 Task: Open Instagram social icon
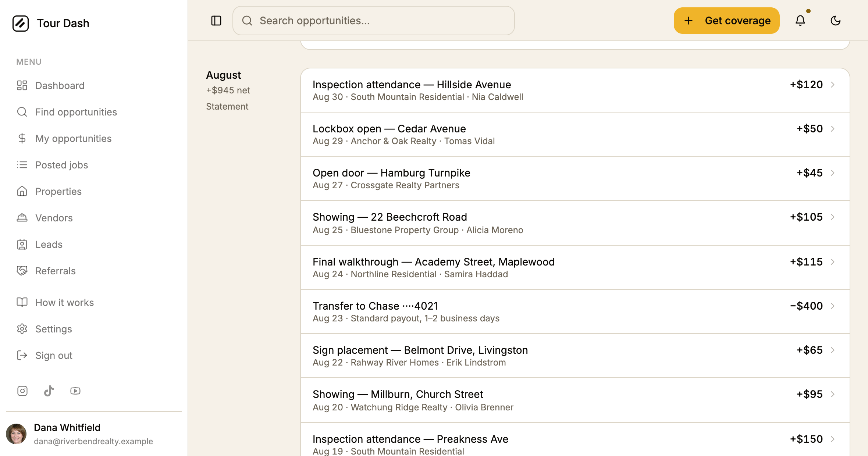click(22, 391)
